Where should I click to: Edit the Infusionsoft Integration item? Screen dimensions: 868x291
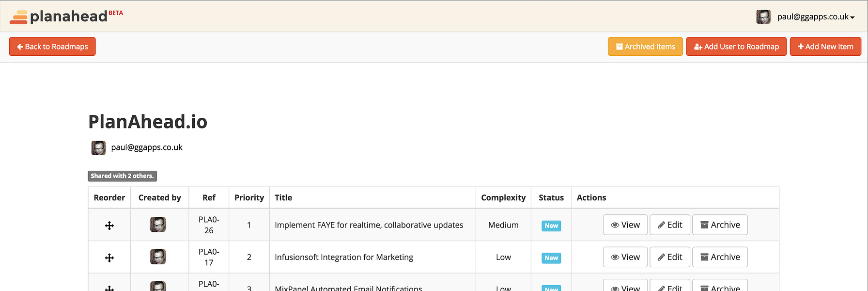[x=670, y=257]
